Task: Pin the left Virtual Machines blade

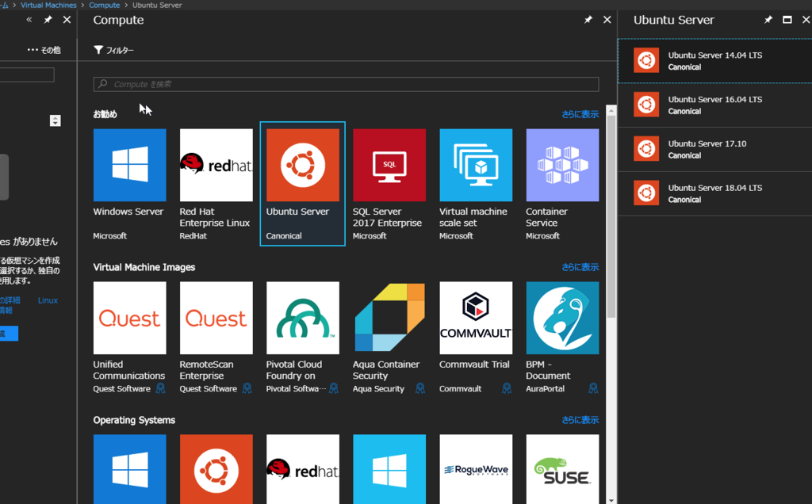Action: pos(48,20)
